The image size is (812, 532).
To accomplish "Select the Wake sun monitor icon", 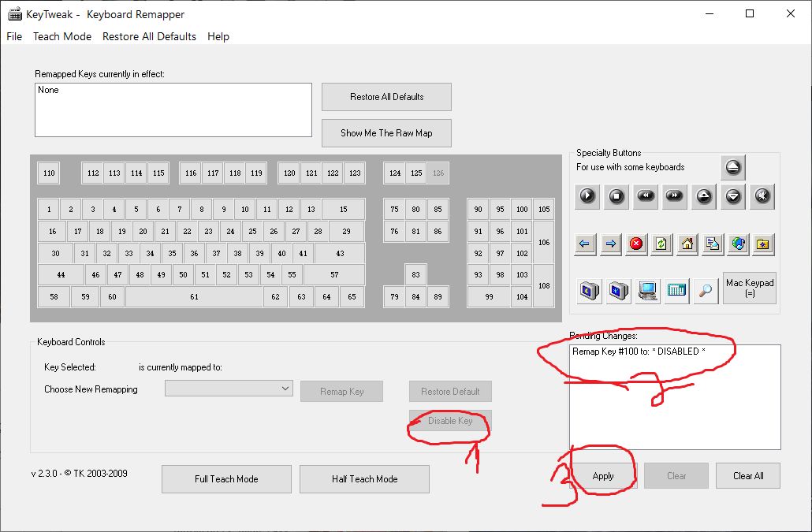I will coord(618,290).
